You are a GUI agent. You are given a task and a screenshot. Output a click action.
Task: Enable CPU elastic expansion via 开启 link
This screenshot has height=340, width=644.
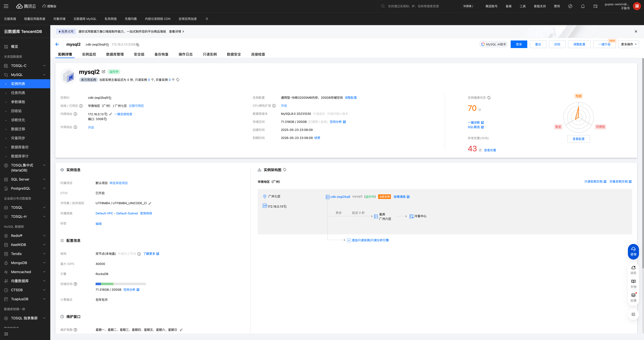click(284, 106)
